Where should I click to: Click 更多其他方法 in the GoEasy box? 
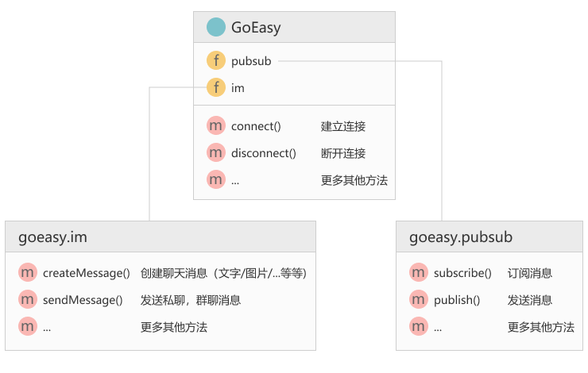pos(354,180)
